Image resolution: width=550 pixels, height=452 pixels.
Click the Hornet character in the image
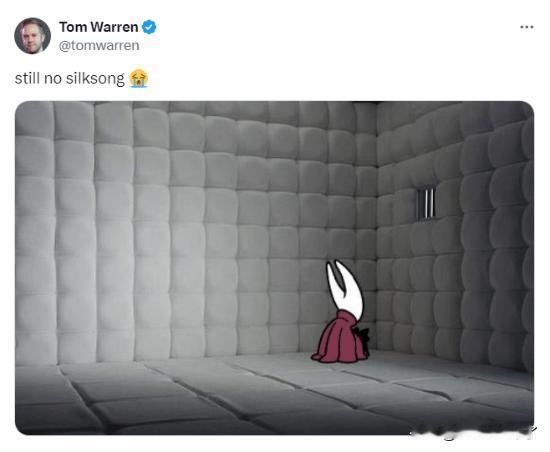point(341,311)
